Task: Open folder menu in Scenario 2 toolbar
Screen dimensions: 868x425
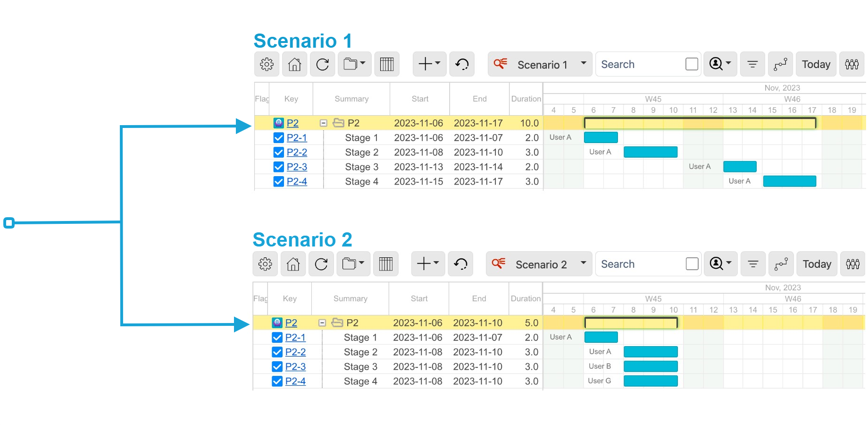Action: [353, 264]
